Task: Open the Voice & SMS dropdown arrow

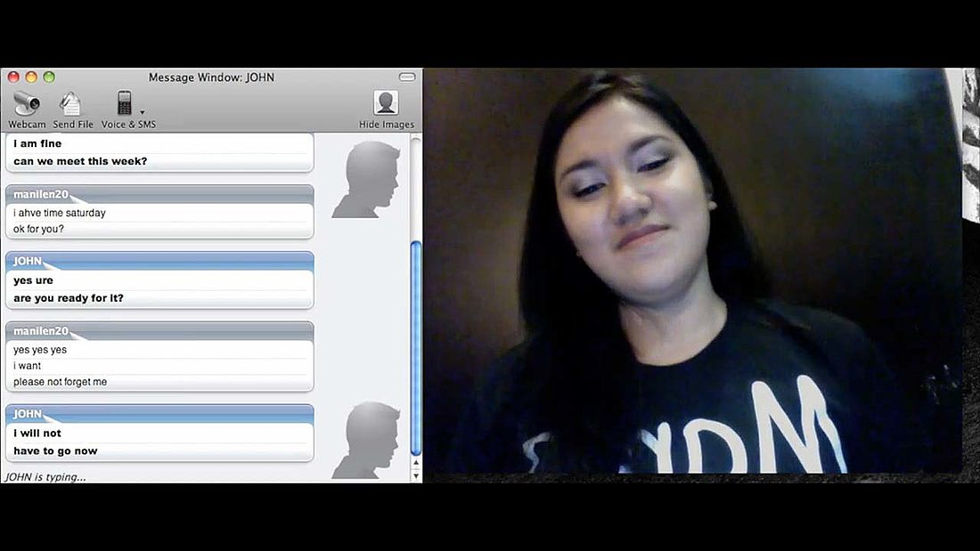Action: pos(143,112)
